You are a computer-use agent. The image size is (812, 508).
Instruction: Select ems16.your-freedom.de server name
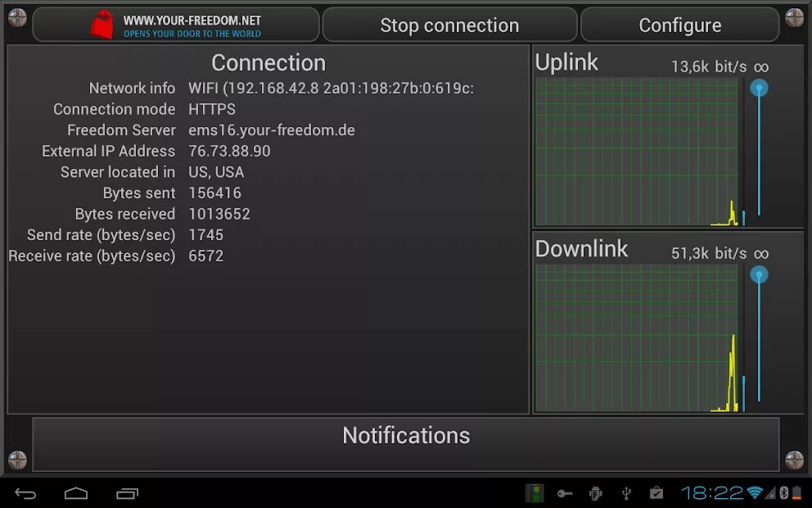(272, 130)
